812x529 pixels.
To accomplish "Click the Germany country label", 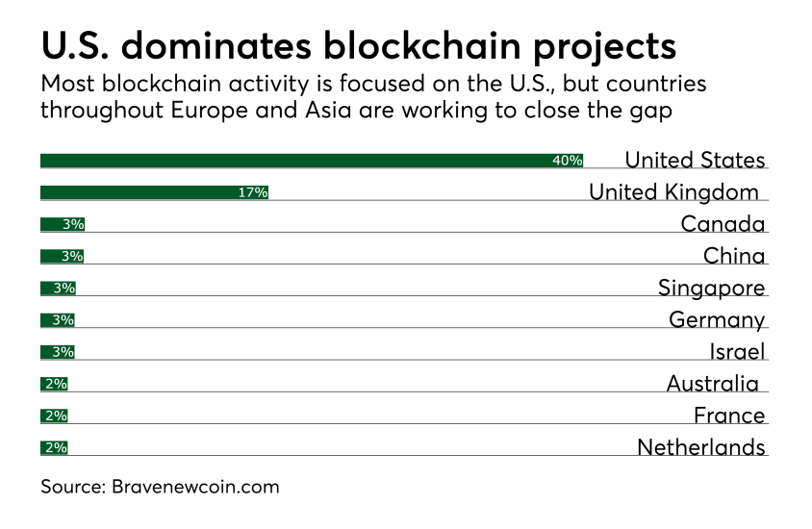I will (x=717, y=319).
